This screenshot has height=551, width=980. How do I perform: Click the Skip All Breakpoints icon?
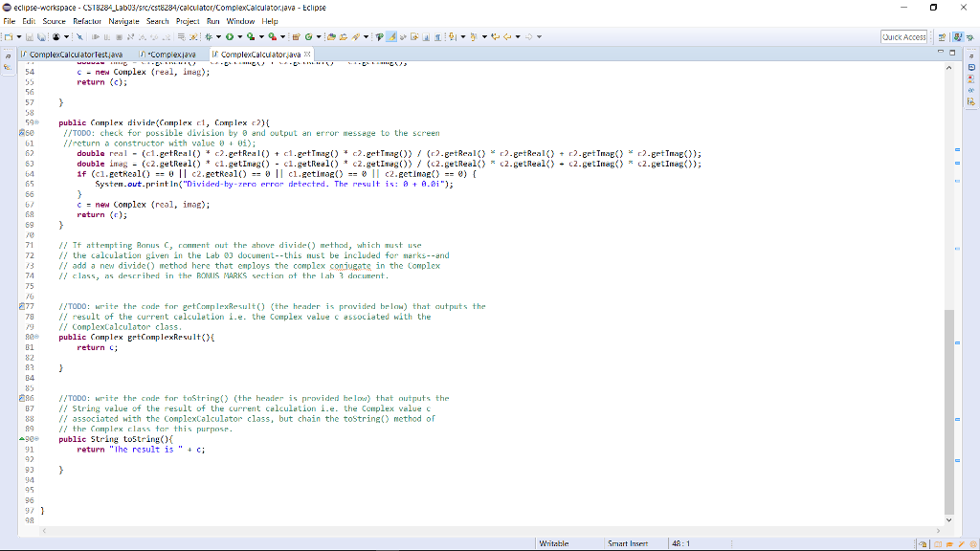pos(79,37)
